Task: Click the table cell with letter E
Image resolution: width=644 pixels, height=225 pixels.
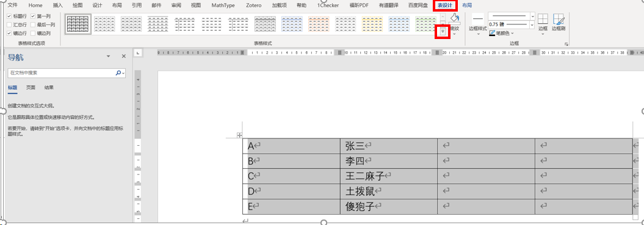Action: 292,207
